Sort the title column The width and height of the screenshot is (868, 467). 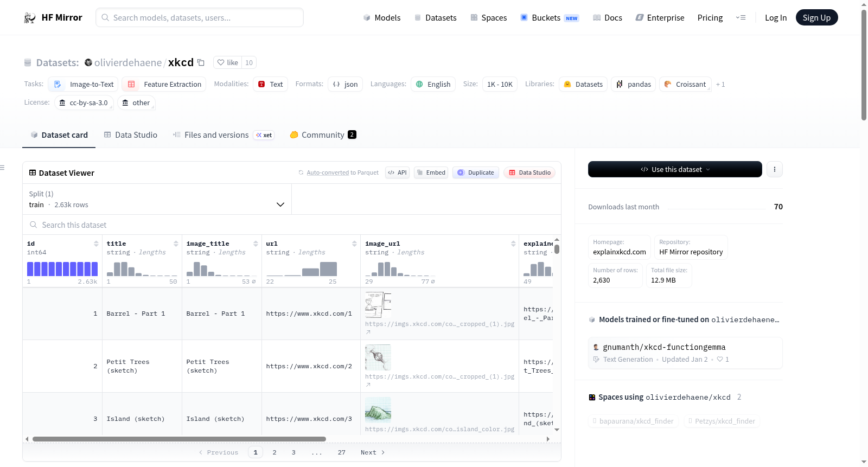click(x=176, y=244)
